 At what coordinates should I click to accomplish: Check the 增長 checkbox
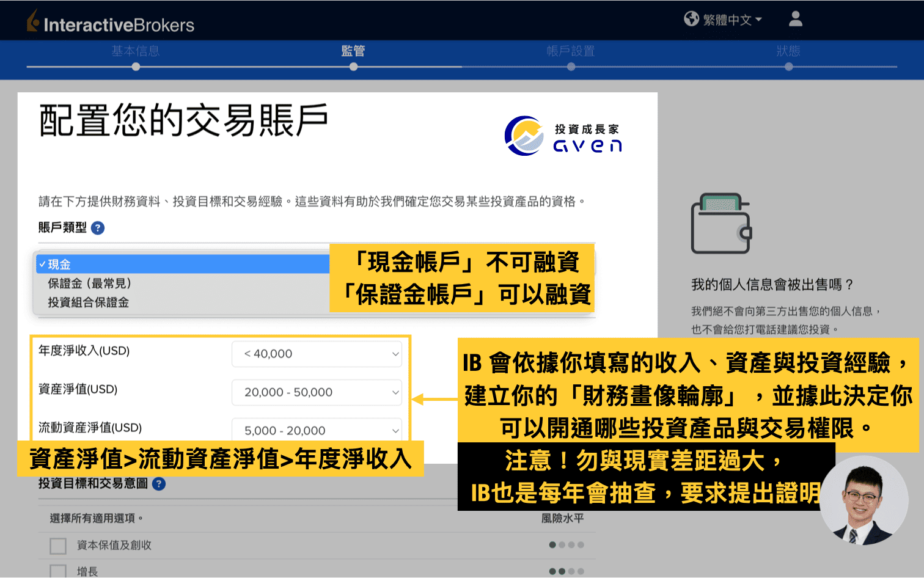(57, 571)
